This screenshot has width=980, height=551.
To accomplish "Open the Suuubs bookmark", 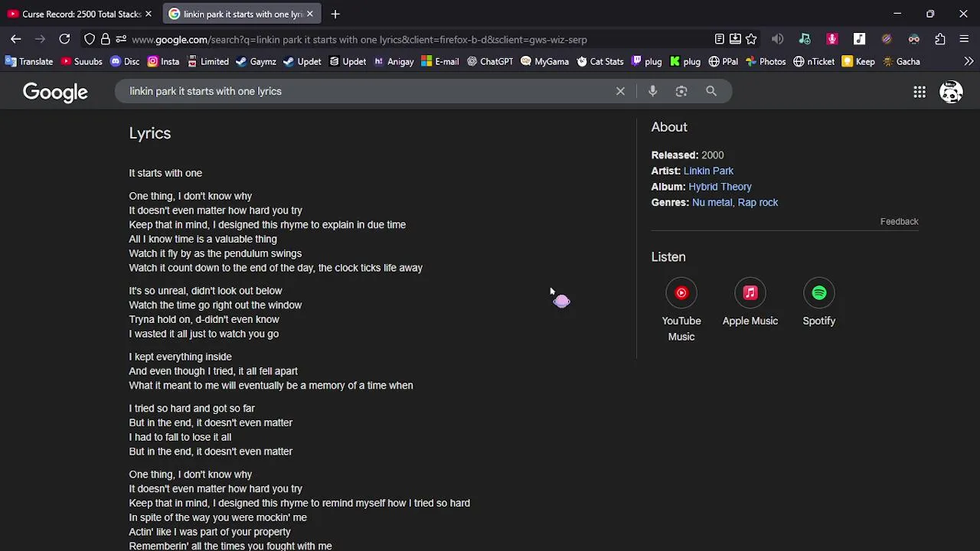I will (81, 61).
